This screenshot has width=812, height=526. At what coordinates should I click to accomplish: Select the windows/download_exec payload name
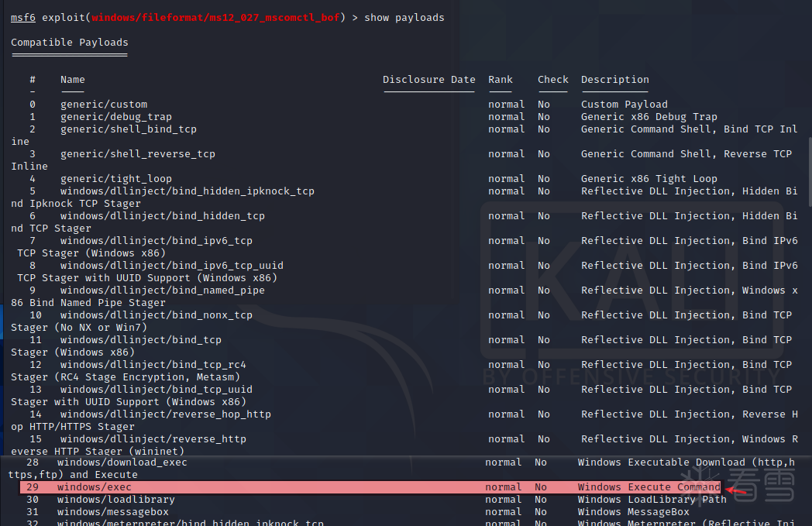[122, 462]
